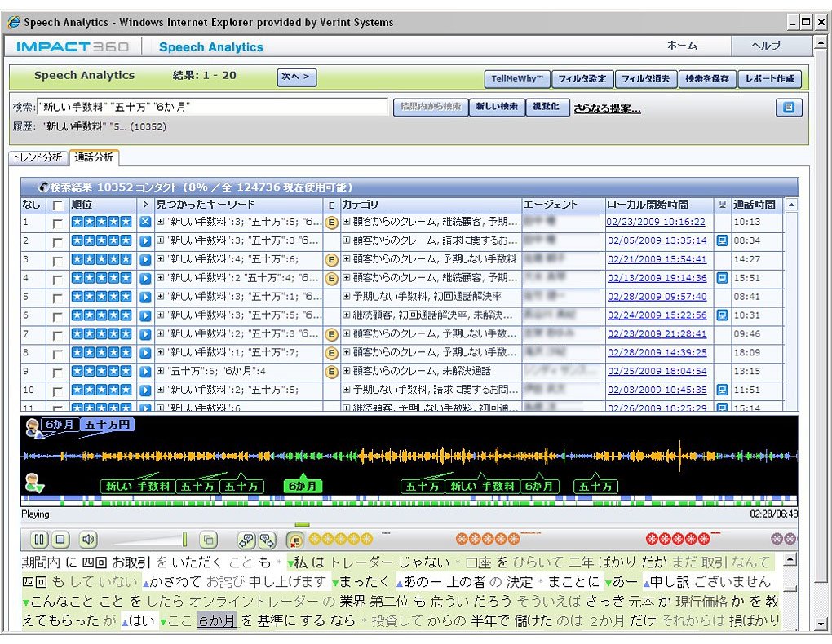Image resolution: width=832 pixels, height=644 pixels.
Task: Expand categories in row 6
Action: pos(347,315)
